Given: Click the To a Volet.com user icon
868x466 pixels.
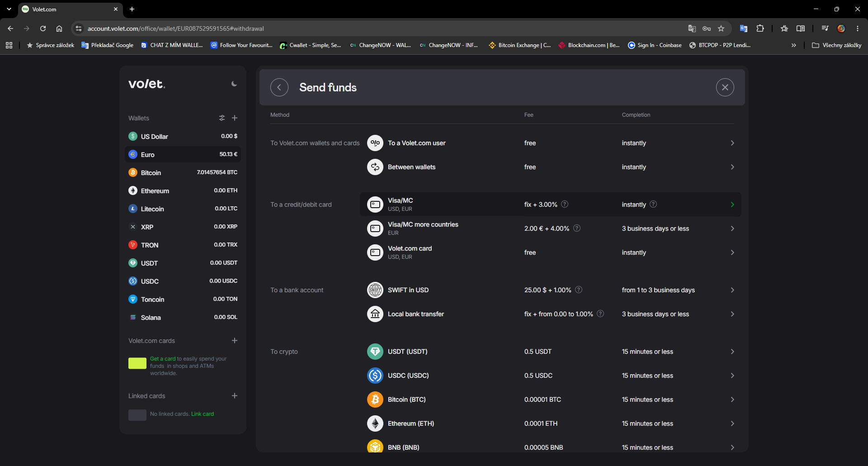Looking at the screenshot, I should (x=375, y=143).
